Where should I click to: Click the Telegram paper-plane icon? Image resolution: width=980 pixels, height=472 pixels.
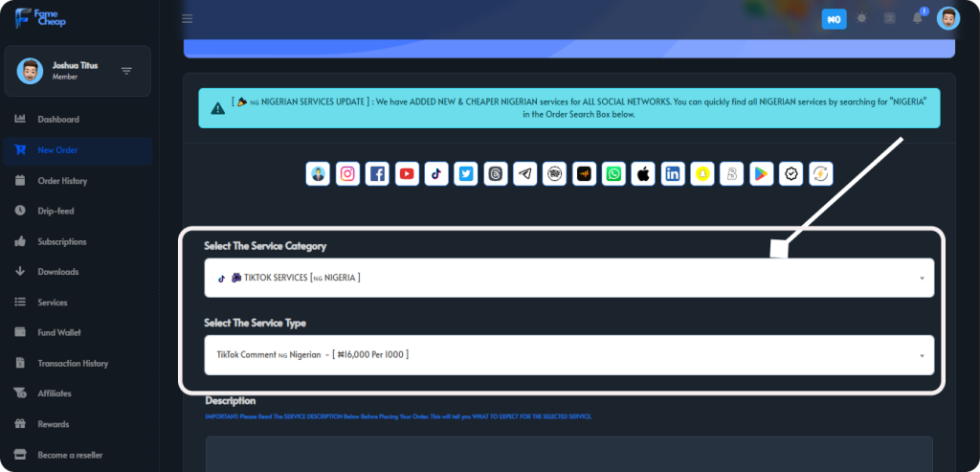(525, 174)
